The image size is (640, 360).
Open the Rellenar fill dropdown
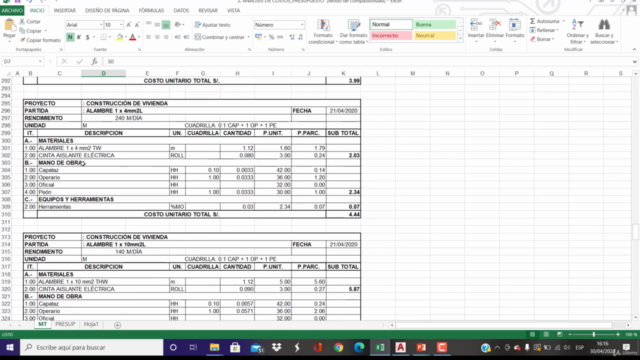544,30
